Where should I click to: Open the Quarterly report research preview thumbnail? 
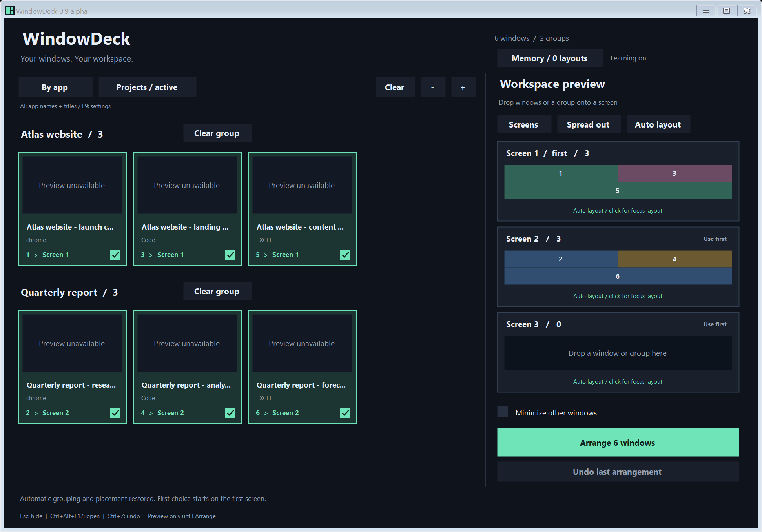point(72,343)
